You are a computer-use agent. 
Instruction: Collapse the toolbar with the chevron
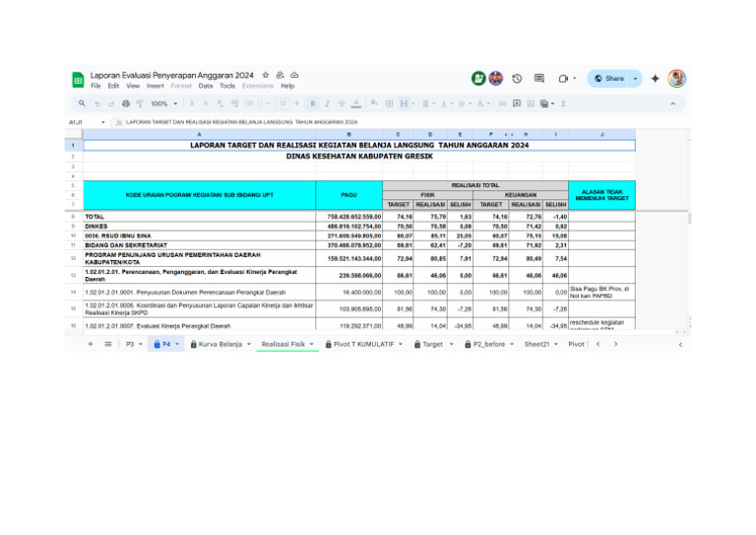[x=674, y=103]
